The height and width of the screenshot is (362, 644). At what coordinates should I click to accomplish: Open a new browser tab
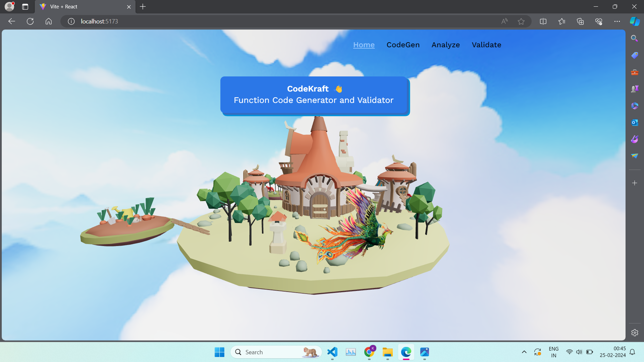143,7
